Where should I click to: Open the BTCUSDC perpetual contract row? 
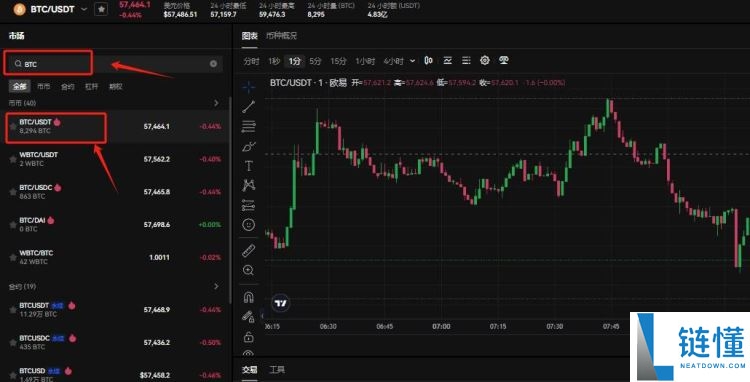coord(115,342)
